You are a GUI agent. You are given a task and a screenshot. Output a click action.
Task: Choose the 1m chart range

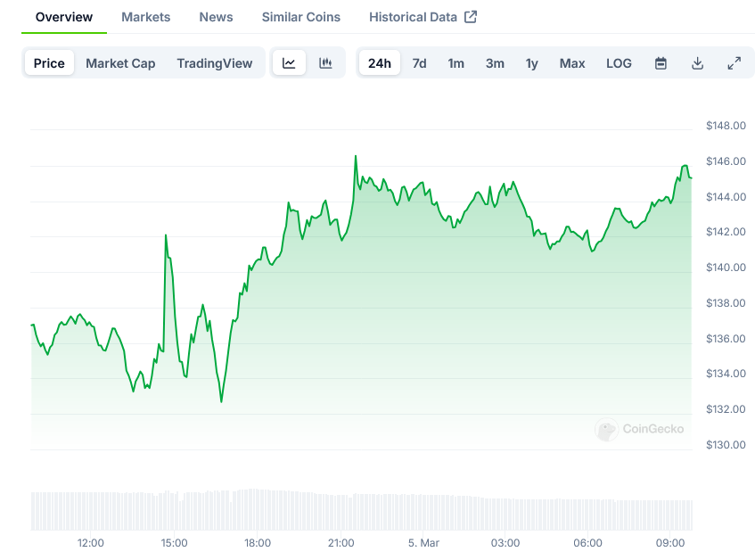(x=455, y=62)
